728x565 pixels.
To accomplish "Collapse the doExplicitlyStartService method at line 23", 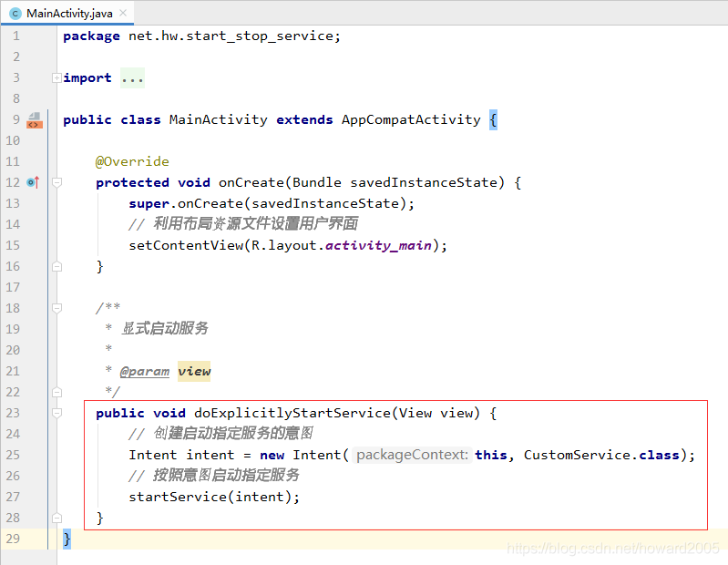I will click(x=56, y=413).
